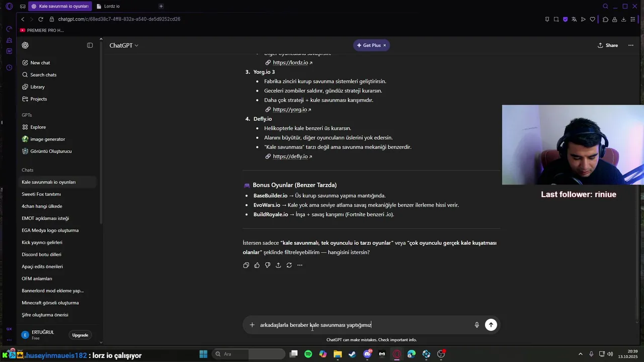Open Opera snapshot tool in address bar
The image size is (644, 362).
(x=556, y=19)
